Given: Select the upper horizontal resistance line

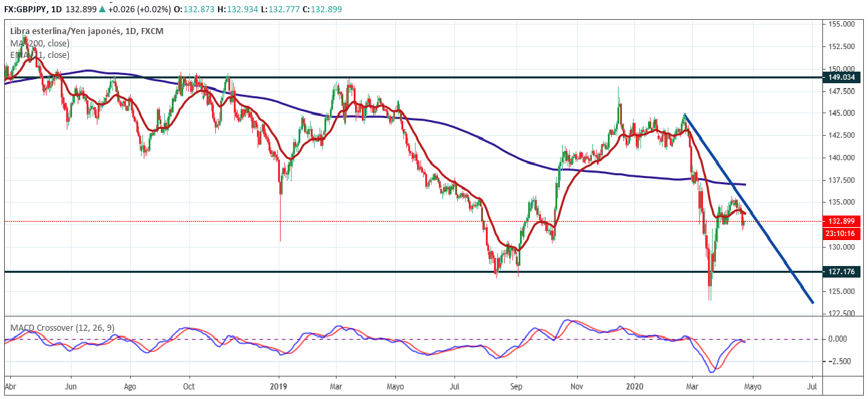Looking at the screenshot, I should pyautogui.click(x=409, y=77).
